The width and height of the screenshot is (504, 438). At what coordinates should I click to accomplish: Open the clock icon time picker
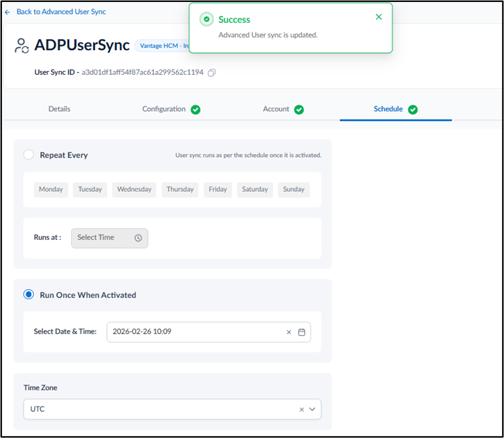coord(138,238)
